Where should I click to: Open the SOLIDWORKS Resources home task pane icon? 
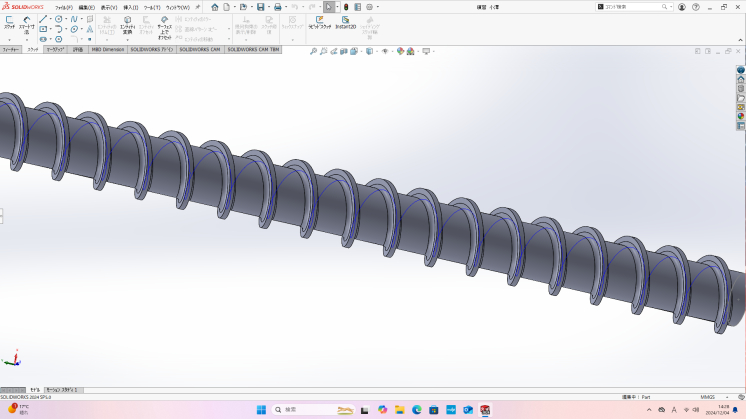tap(741, 79)
